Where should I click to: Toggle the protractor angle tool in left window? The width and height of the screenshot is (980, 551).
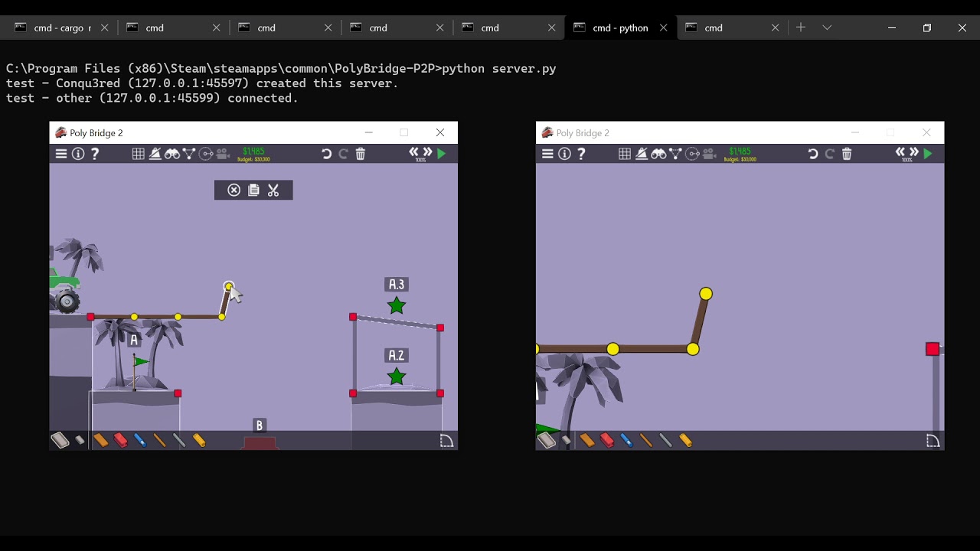tap(155, 154)
